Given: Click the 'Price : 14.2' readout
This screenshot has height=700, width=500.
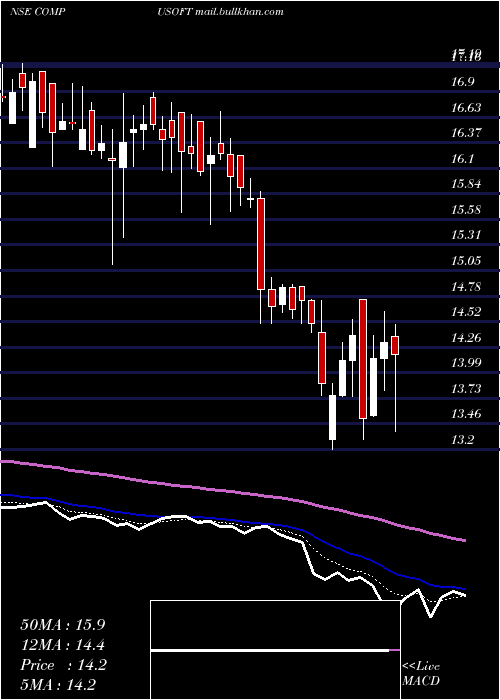Looking at the screenshot, I should [63, 665].
